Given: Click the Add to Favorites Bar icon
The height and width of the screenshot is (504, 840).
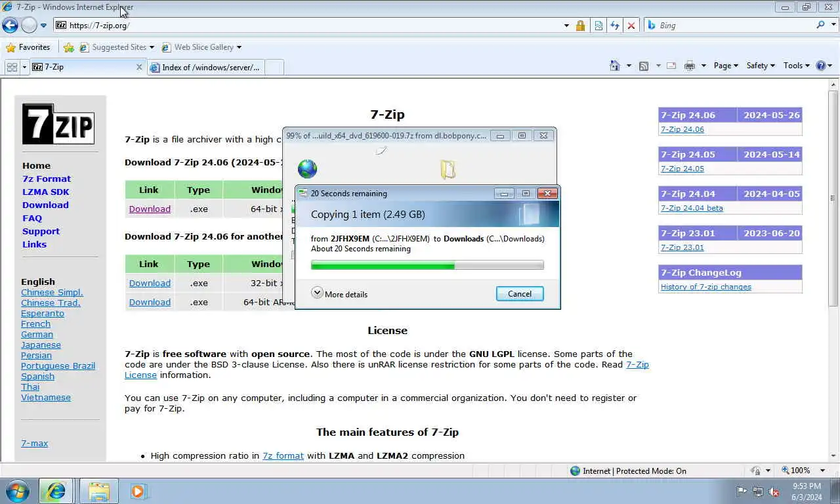Looking at the screenshot, I should [x=68, y=47].
